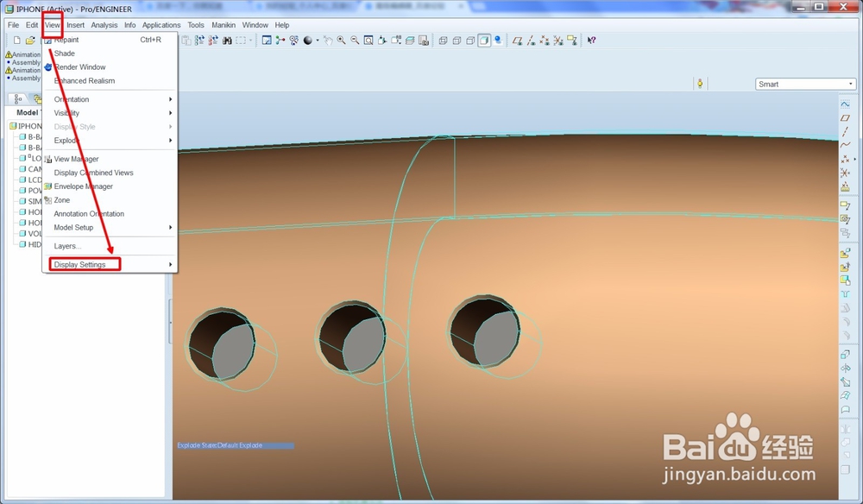Open the Analysis menu
The height and width of the screenshot is (504, 863).
[104, 25]
